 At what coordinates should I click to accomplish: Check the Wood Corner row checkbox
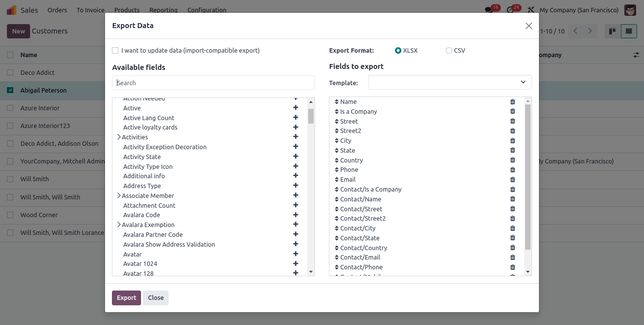point(10,215)
